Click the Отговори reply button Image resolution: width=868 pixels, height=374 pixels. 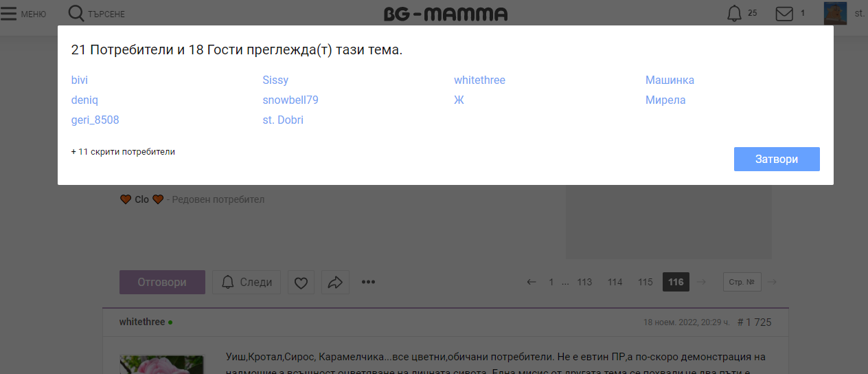pos(162,282)
